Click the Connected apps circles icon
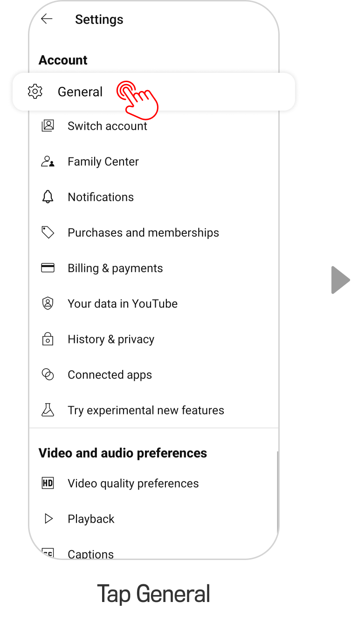The width and height of the screenshot is (358, 644). (x=48, y=375)
